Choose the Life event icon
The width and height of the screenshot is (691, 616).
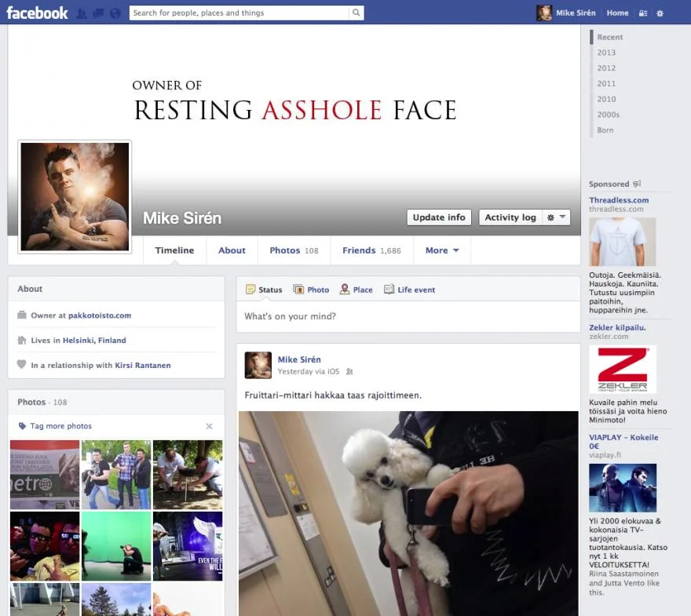pos(389,290)
